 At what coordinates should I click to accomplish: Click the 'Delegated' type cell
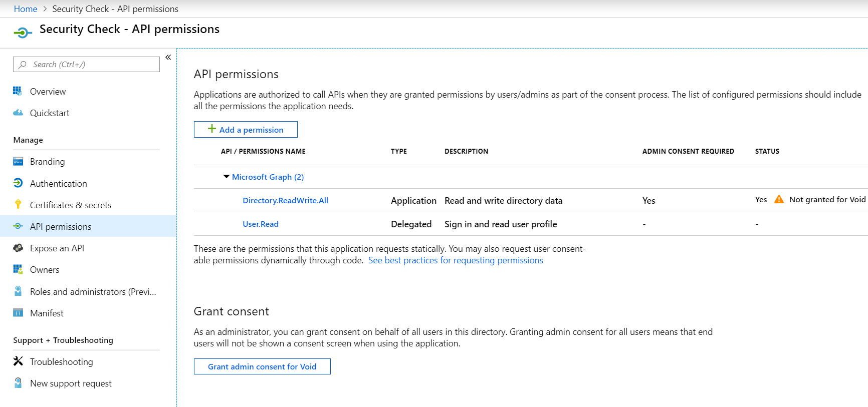411,224
